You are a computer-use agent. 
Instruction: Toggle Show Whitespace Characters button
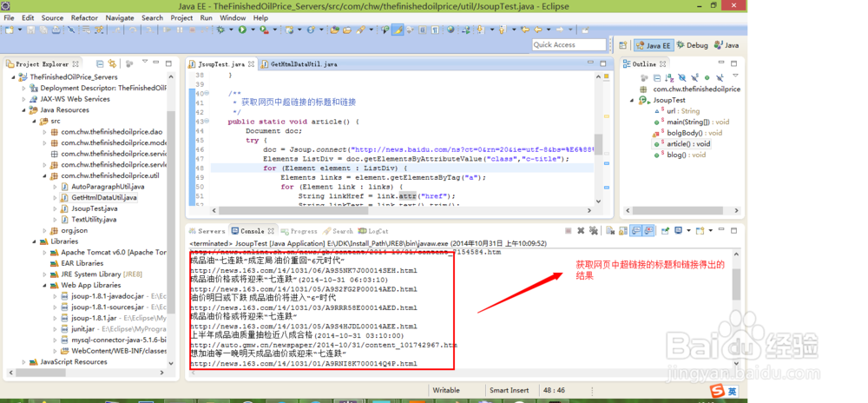[x=435, y=30]
